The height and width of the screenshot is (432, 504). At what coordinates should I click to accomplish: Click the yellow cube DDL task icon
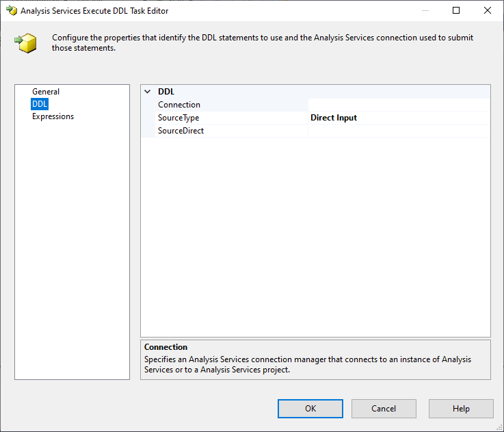coord(26,43)
